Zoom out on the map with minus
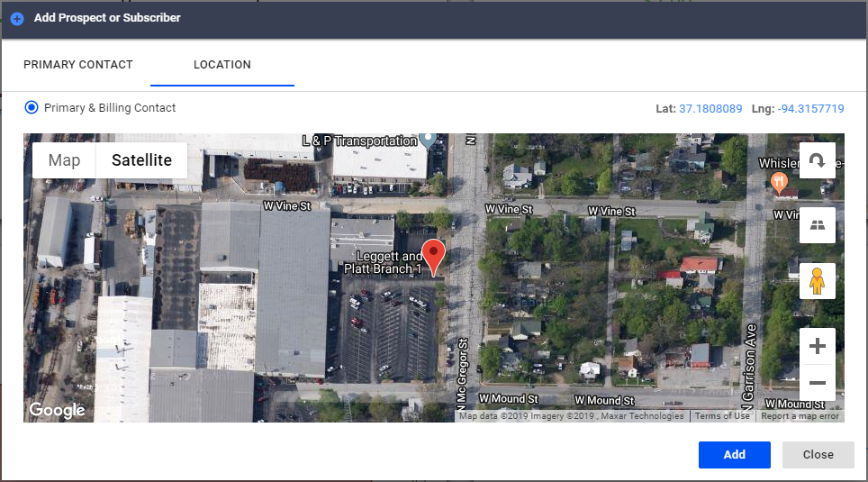The height and width of the screenshot is (482, 868). point(817,383)
